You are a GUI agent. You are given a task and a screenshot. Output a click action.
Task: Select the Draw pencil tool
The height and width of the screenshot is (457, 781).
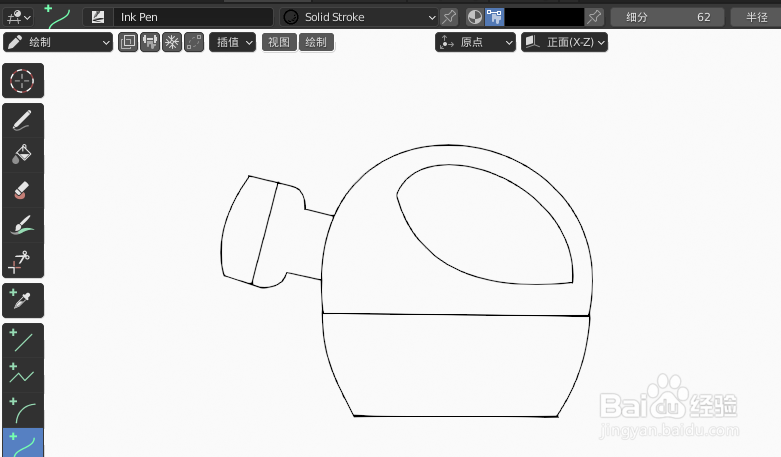pyautogui.click(x=23, y=121)
